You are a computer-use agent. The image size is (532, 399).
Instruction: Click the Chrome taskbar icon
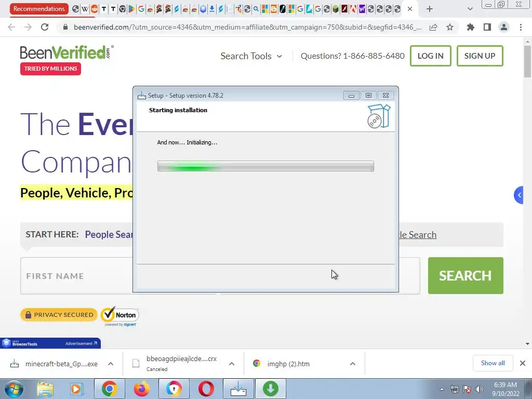109,389
